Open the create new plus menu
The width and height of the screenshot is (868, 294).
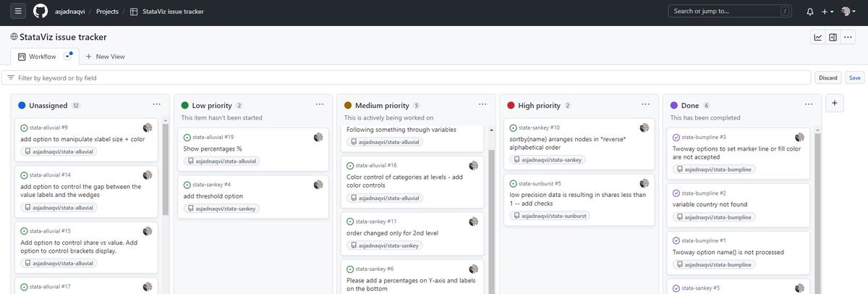pos(827,12)
